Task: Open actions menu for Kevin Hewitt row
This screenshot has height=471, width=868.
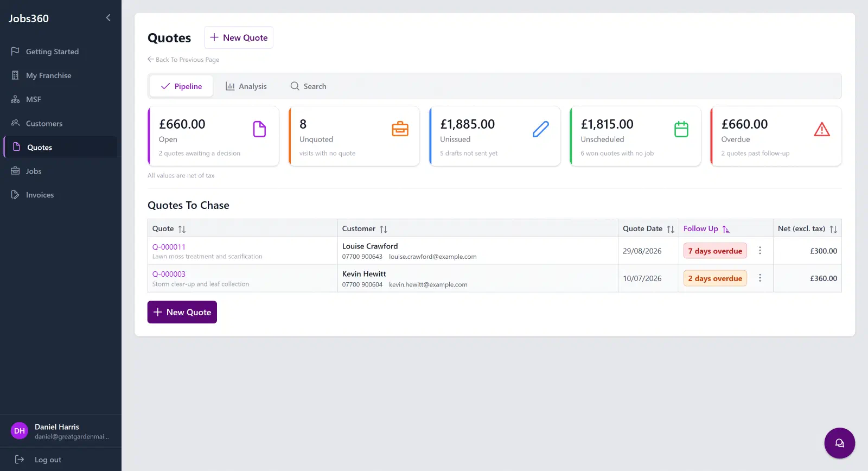Action: (759, 278)
